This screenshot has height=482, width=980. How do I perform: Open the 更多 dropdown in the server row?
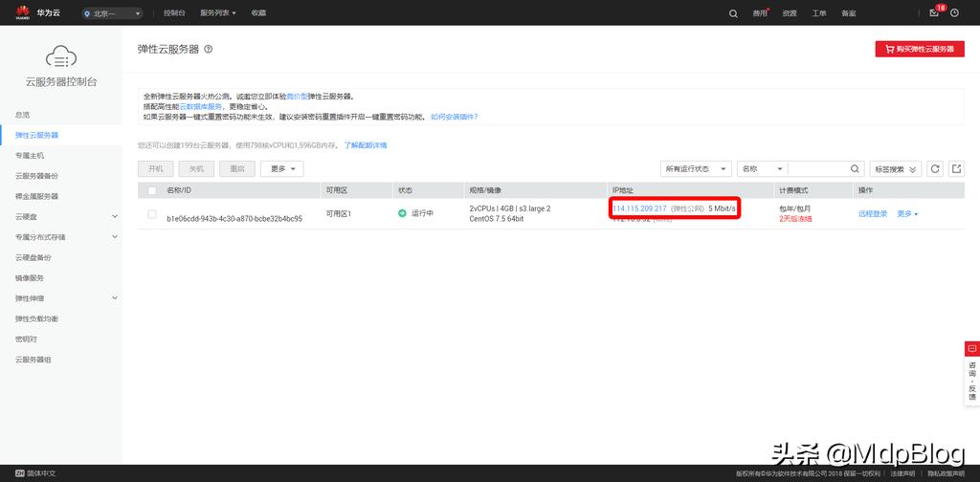point(907,213)
